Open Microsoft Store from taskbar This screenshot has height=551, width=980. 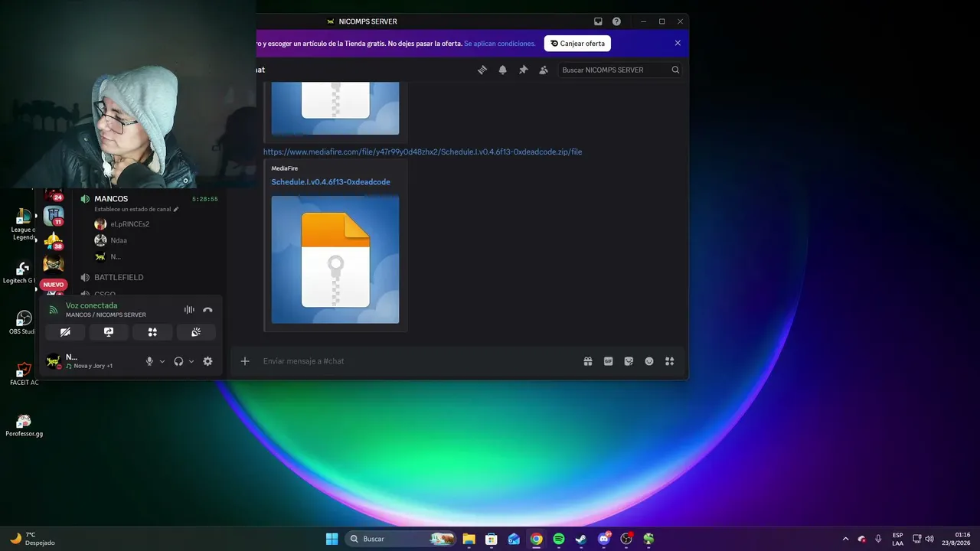(x=492, y=539)
